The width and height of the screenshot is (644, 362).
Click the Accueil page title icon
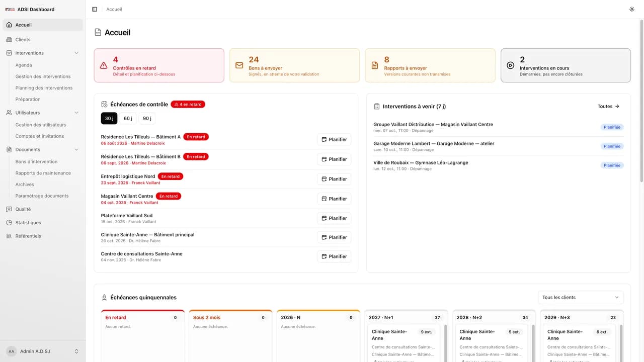(x=98, y=32)
